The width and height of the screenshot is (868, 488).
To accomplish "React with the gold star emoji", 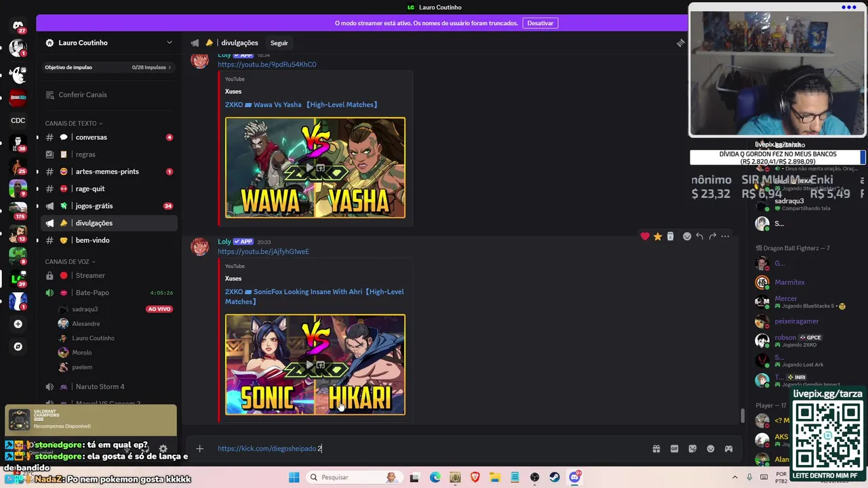I will [x=658, y=237].
